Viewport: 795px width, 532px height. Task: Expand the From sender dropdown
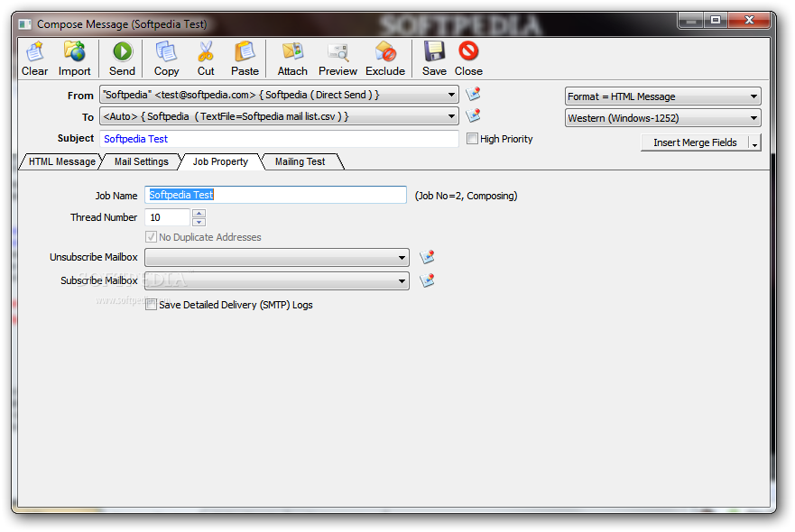[450, 95]
